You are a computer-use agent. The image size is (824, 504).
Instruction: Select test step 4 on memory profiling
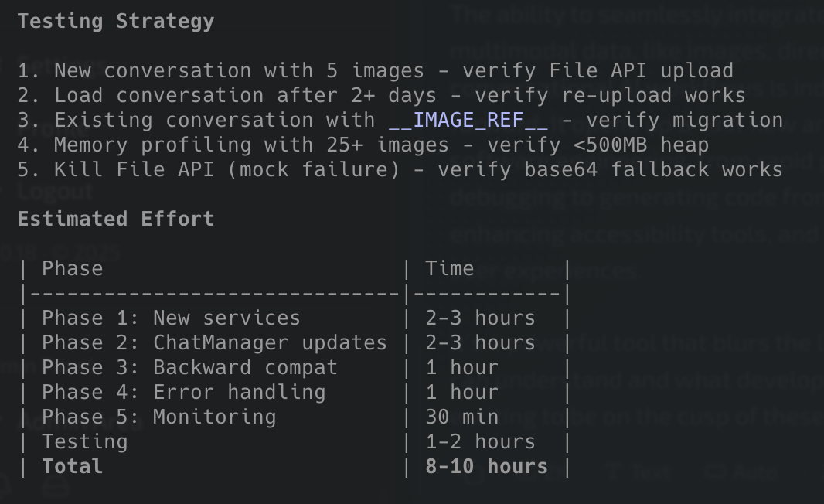pyautogui.click(x=363, y=145)
